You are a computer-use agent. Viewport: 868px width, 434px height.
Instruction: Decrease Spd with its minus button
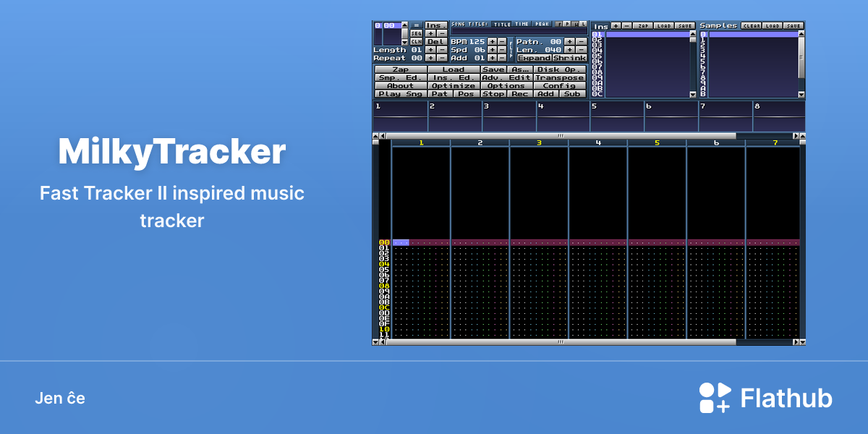(502, 50)
